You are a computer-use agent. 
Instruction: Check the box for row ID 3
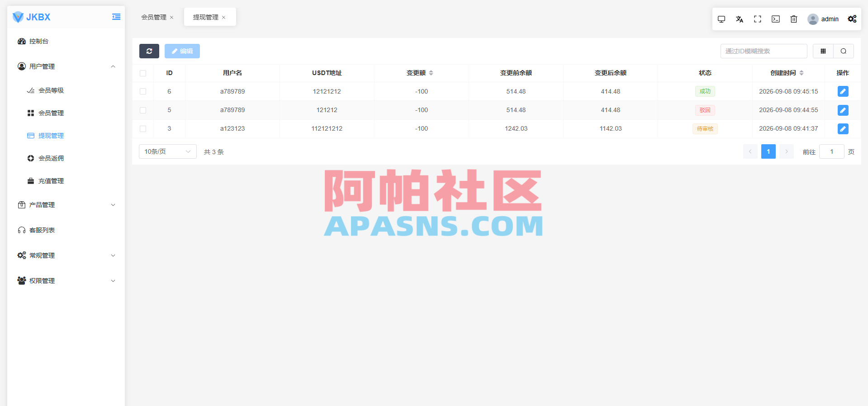pyautogui.click(x=143, y=129)
